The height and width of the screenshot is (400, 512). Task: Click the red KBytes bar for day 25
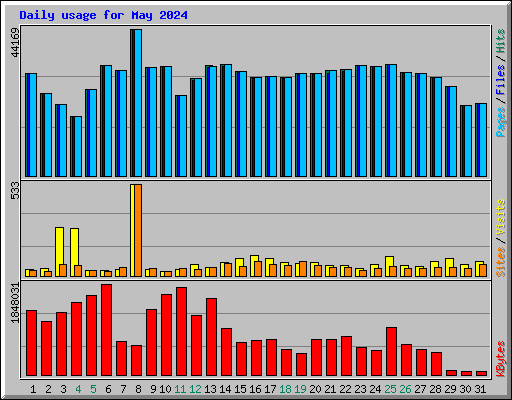tap(391, 351)
